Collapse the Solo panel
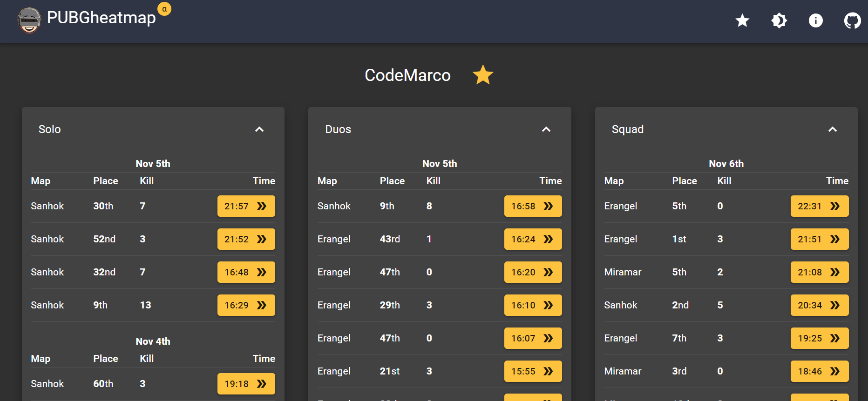 pos(259,129)
